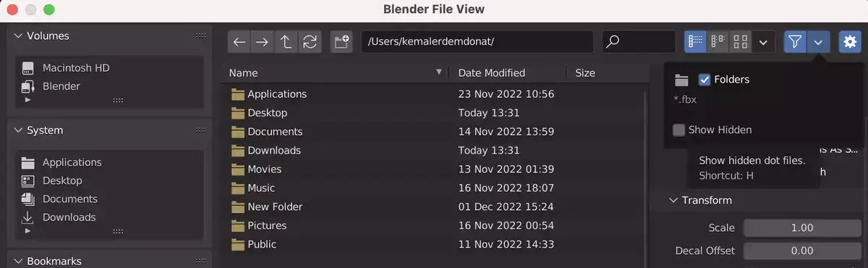Viewport: 868px width, 268px height.
Task: Collapse the filter settings dropdown
Action: [x=818, y=42]
